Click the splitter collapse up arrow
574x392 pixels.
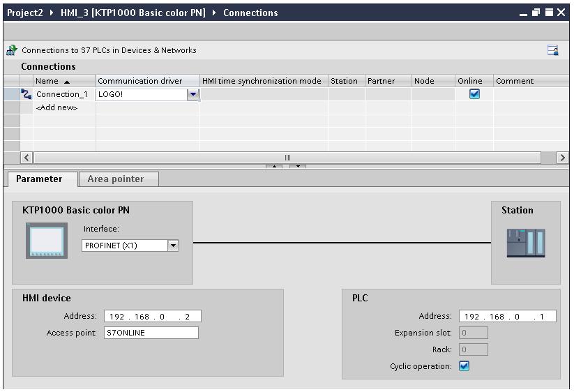point(274,166)
